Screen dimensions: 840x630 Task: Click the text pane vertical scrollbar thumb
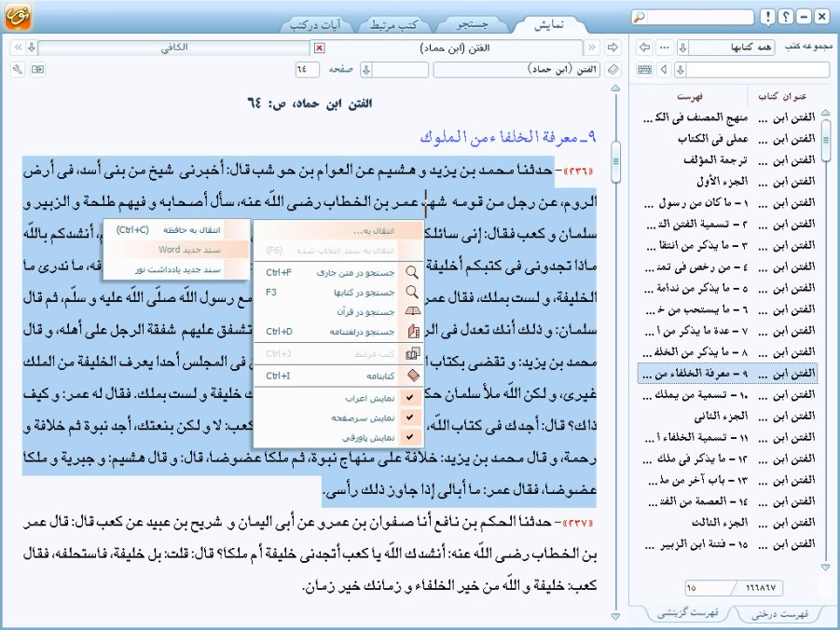tap(615, 160)
